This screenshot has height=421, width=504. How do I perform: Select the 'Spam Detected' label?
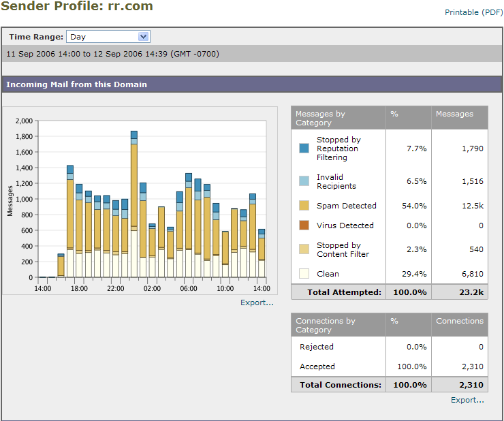pyautogui.click(x=347, y=206)
